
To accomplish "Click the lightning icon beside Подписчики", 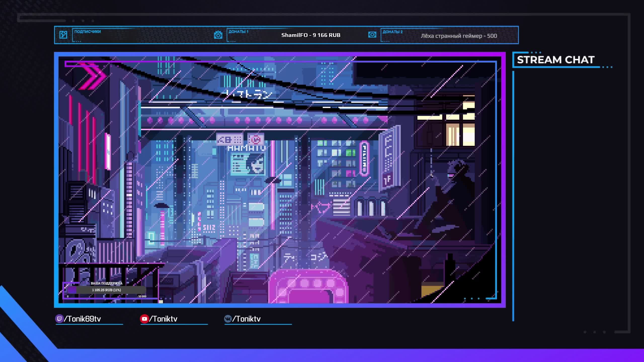I will pos(63,35).
